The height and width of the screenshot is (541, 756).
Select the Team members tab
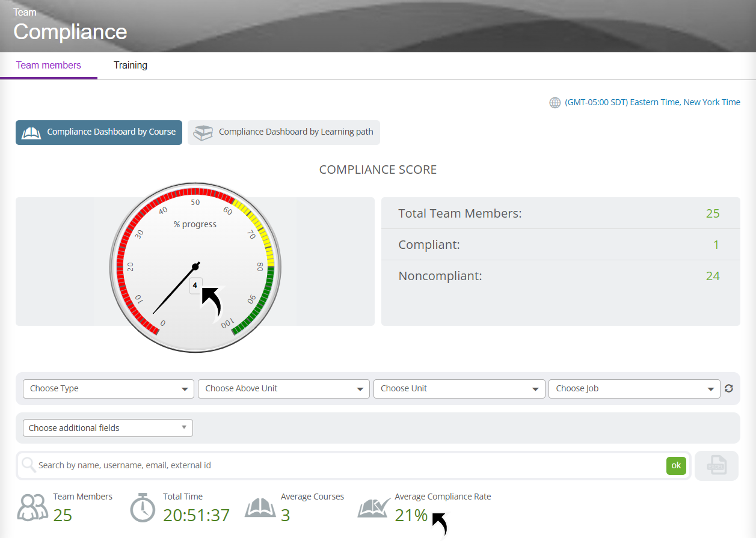pos(49,66)
